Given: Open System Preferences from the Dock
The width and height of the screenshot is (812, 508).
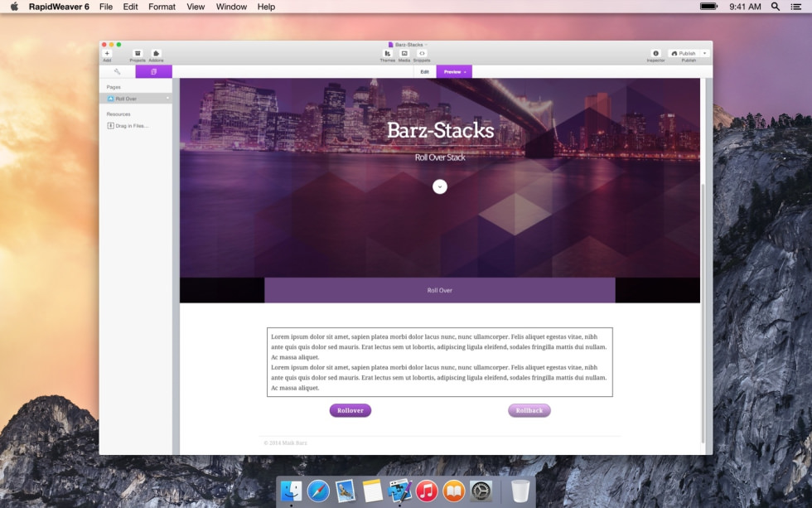Looking at the screenshot, I should click(x=481, y=491).
